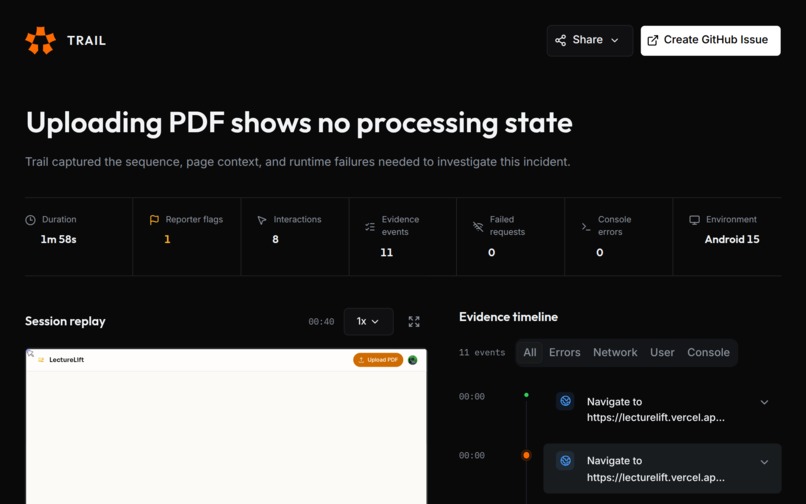
Task: Click the second Navigate event globe icon
Action: 565,461
